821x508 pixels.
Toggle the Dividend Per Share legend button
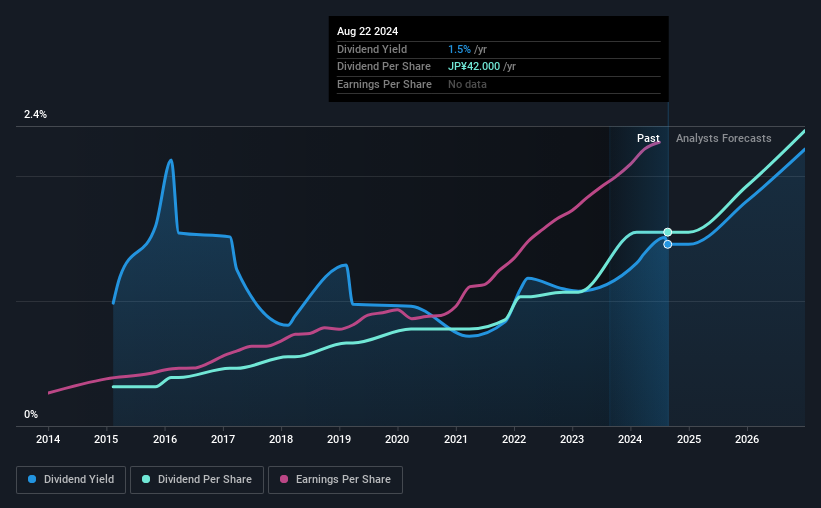pyautogui.click(x=197, y=479)
